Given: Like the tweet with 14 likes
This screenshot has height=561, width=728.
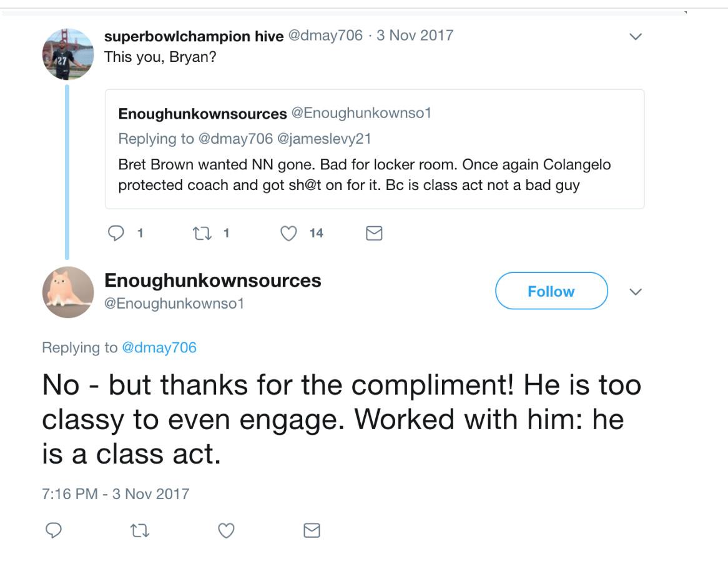Looking at the screenshot, I should (288, 233).
